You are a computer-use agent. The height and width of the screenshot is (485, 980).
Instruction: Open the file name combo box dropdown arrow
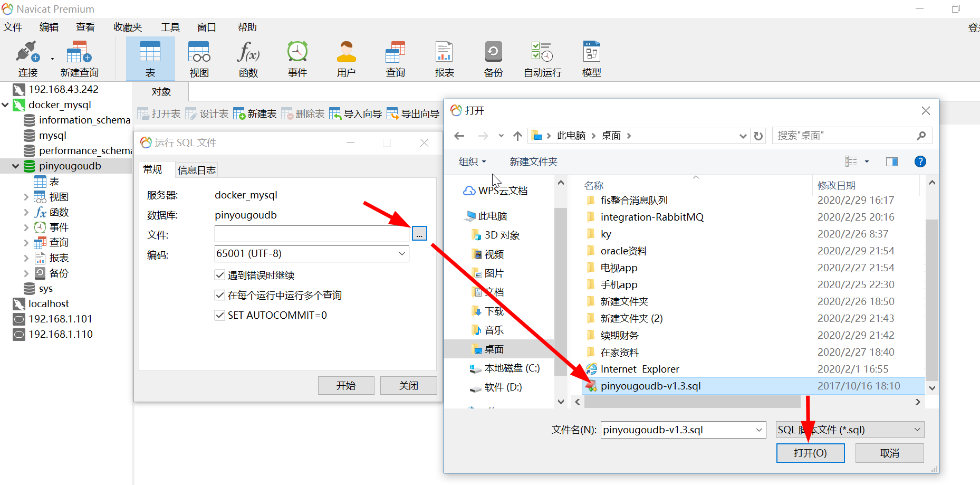(x=759, y=430)
